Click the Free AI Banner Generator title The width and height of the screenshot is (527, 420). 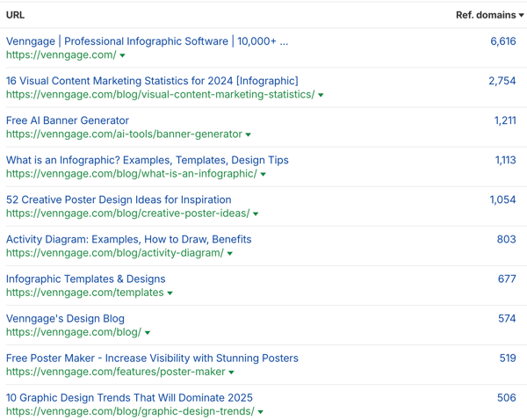(x=68, y=120)
